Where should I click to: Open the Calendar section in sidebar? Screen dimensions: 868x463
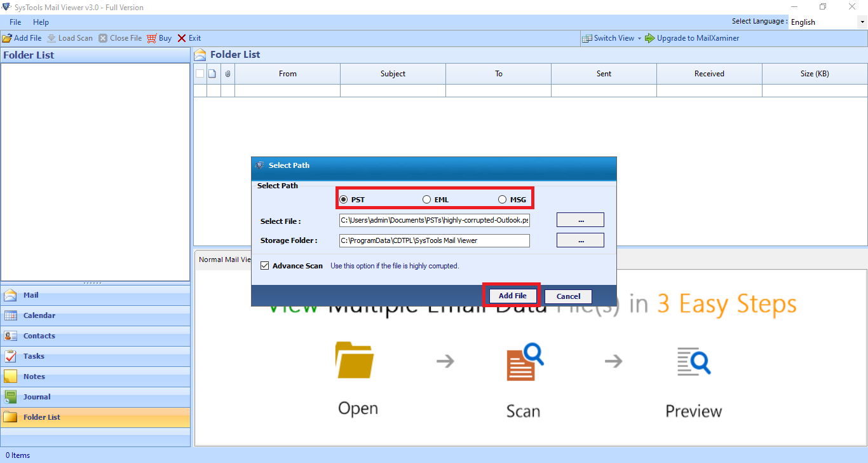tap(95, 315)
